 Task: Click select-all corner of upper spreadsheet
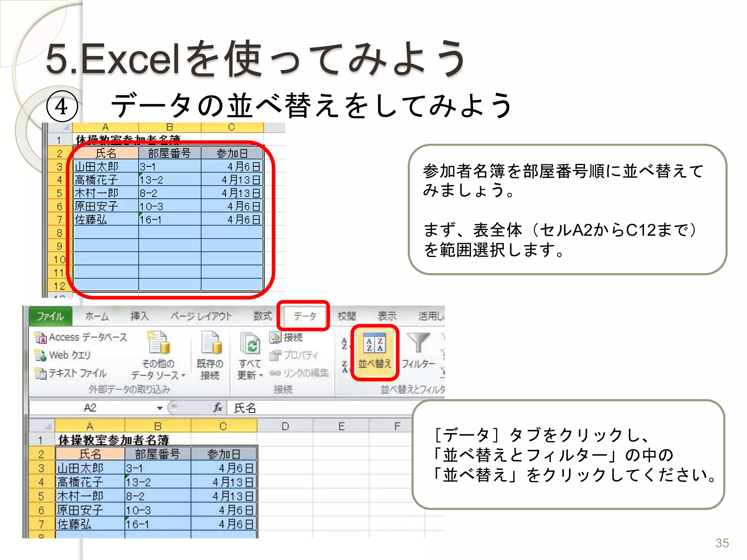click(60, 127)
